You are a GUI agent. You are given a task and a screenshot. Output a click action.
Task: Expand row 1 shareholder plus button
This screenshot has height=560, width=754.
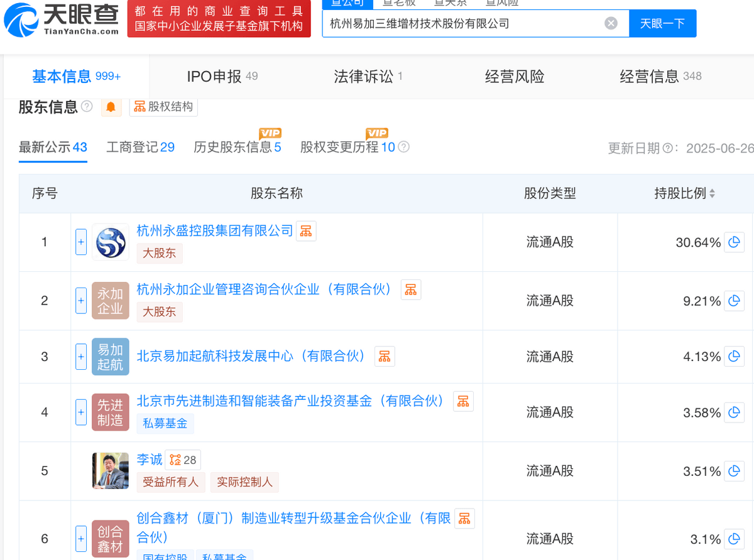(81, 242)
